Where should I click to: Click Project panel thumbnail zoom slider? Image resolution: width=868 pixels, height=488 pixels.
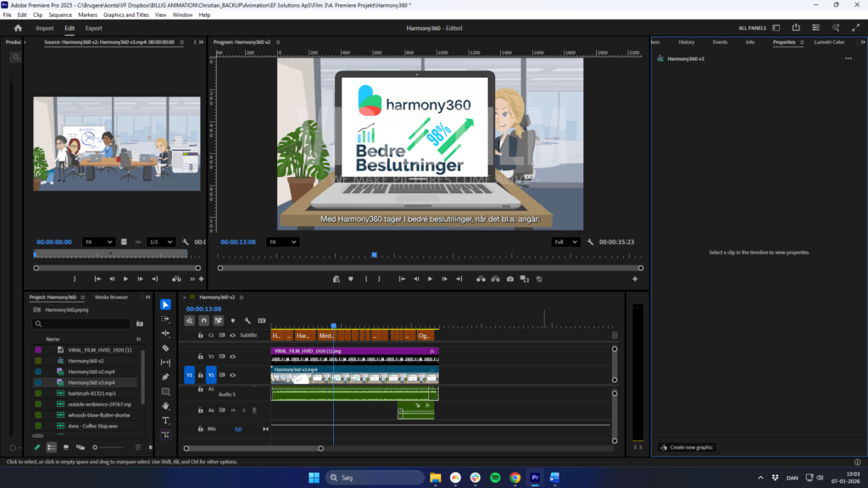tap(108, 447)
